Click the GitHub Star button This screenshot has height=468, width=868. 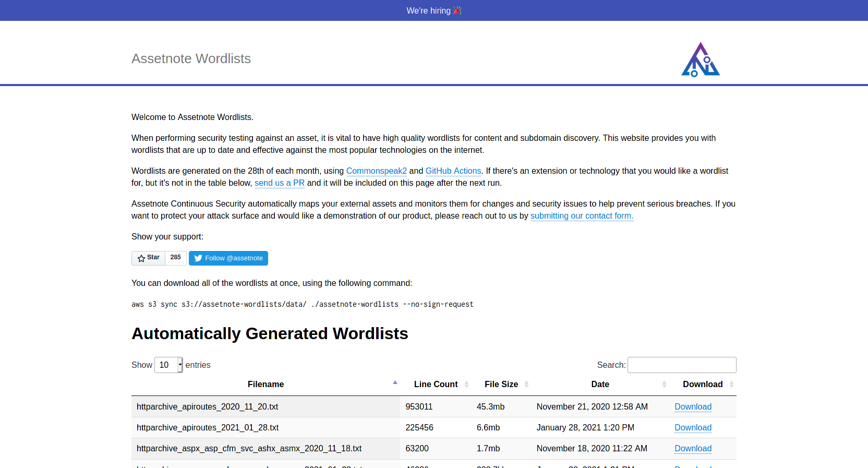coord(149,258)
